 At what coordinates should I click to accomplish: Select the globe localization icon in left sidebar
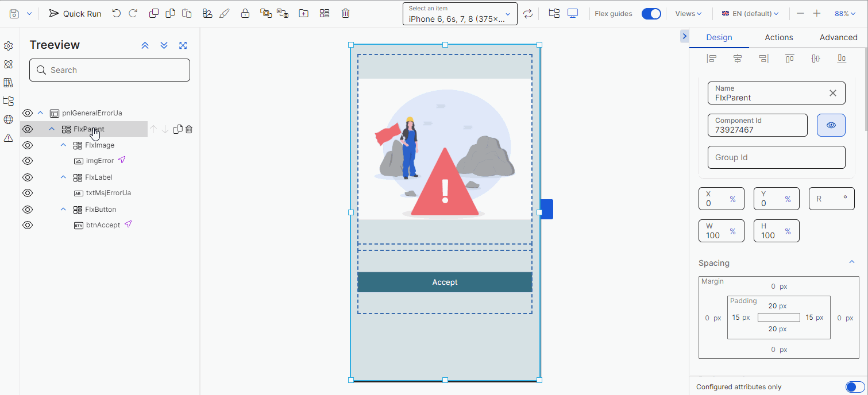(9, 119)
